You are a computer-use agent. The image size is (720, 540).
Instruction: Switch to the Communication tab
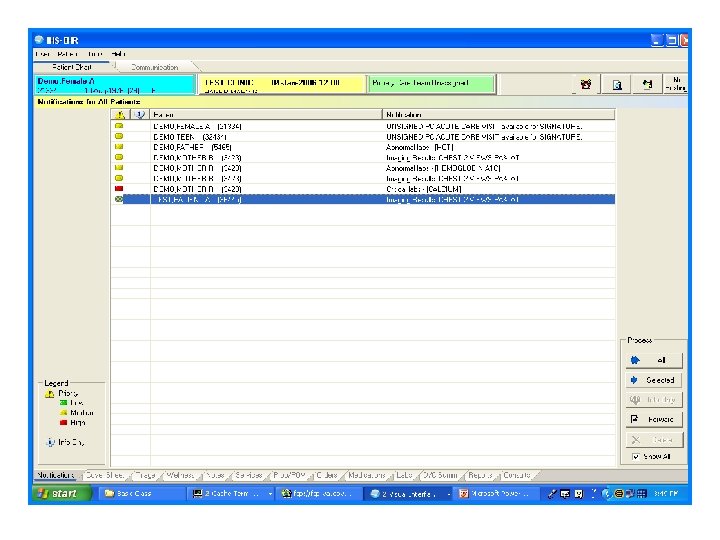pos(154,67)
